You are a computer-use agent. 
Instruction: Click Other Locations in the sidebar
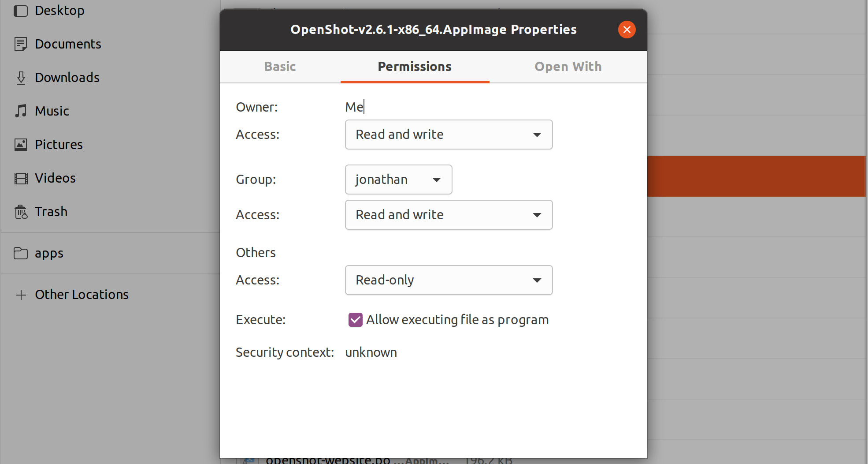[x=82, y=294]
